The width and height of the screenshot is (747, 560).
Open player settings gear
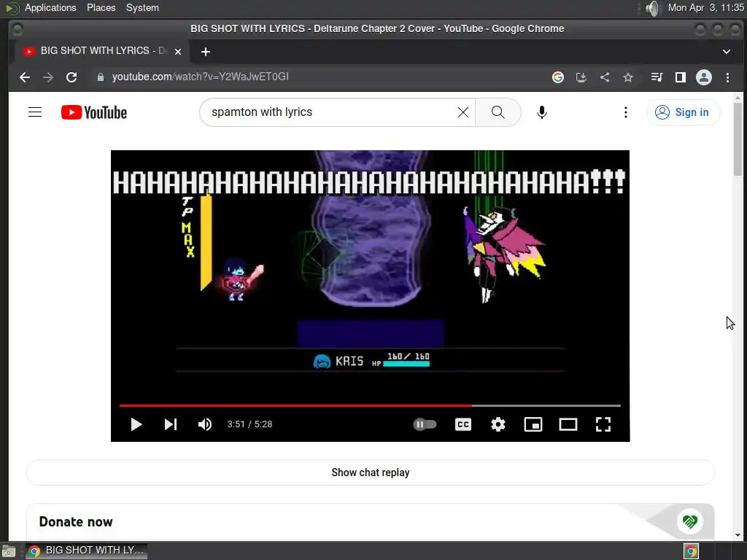coord(498,424)
